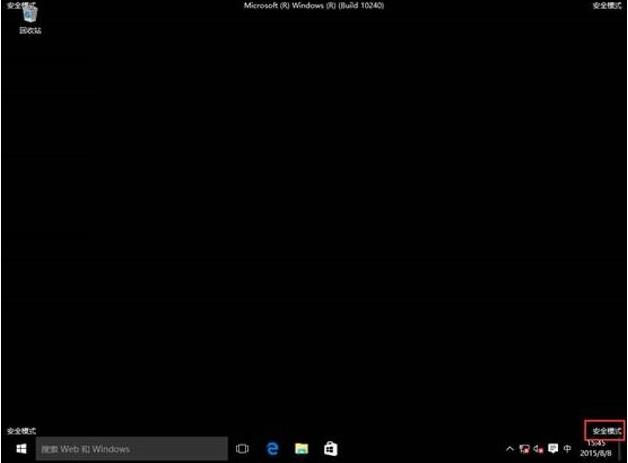Open the Recycle Bin desktop icon

pyautogui.click(x=30, y=19)
